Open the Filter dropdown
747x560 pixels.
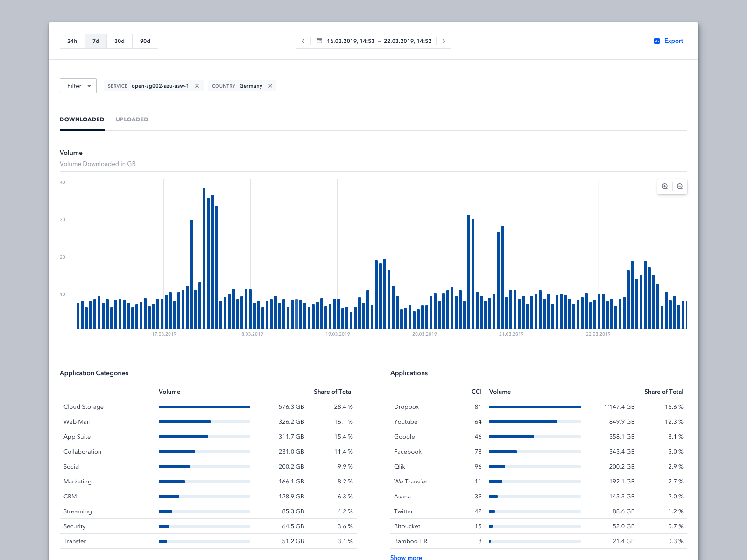(78, 86)
